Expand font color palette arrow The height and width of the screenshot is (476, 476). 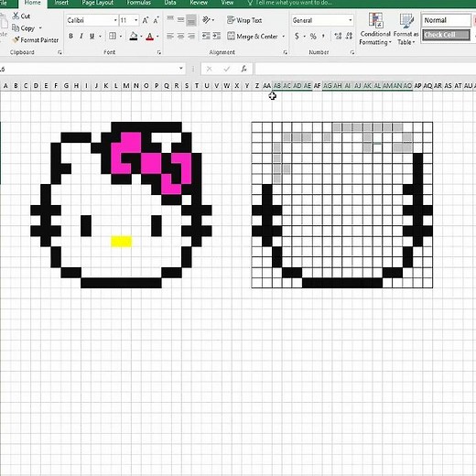[157, 37]
